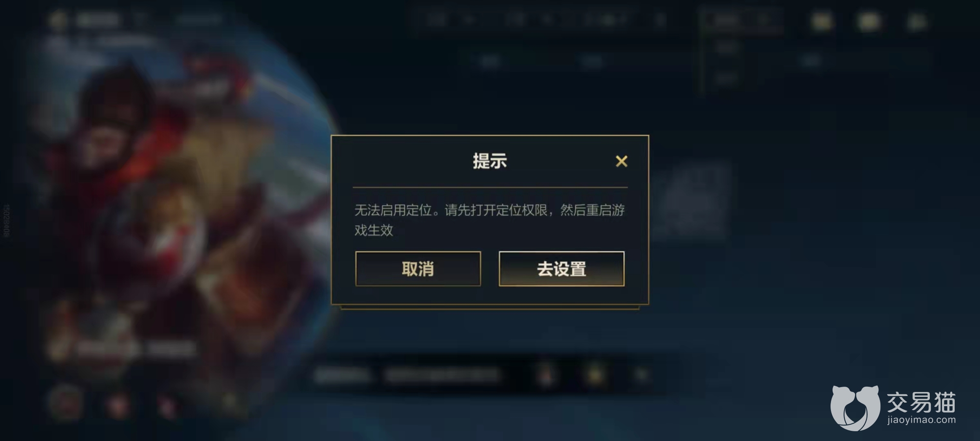Viewport: 980px width, 441px height.
Task: Click the gold blurred icon in the bottom bar
Action: (x=595, y=374)
